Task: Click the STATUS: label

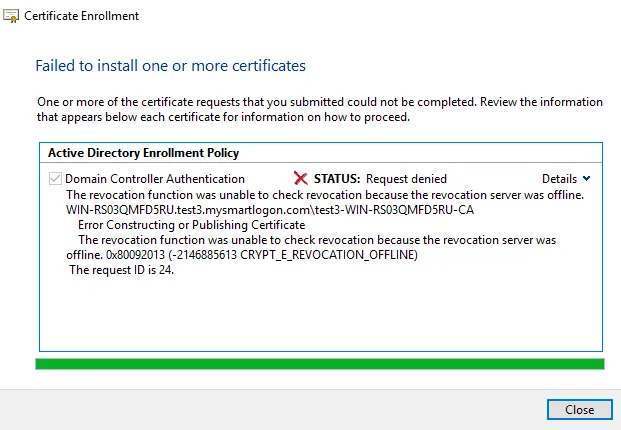Action: click(337, 179)
